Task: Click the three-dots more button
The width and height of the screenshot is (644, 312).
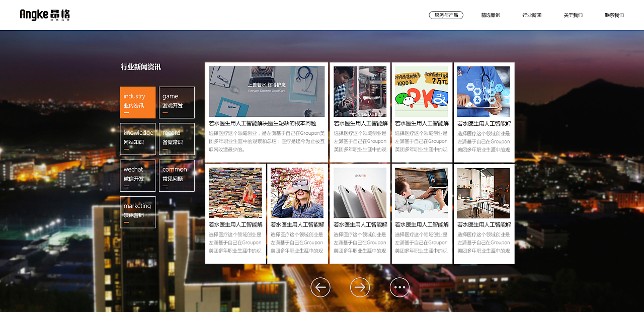Action: pos(399,287)
